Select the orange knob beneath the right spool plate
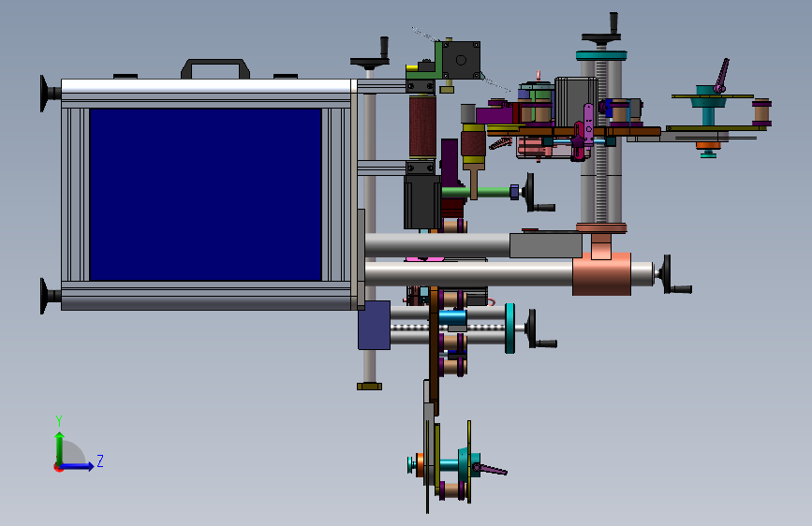 point(708,145)
